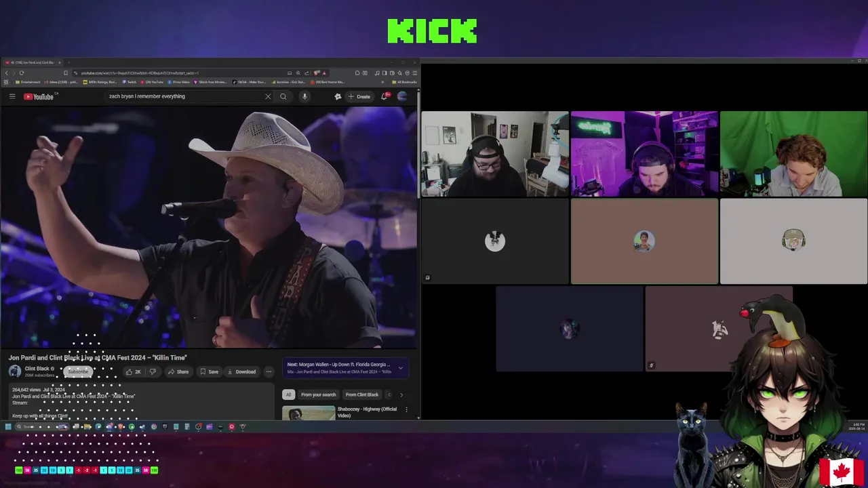Image resolution: width=868 pixels, height=488 pixels.
Task: Open the All Bookmarks folder
Action: point(405,82)
